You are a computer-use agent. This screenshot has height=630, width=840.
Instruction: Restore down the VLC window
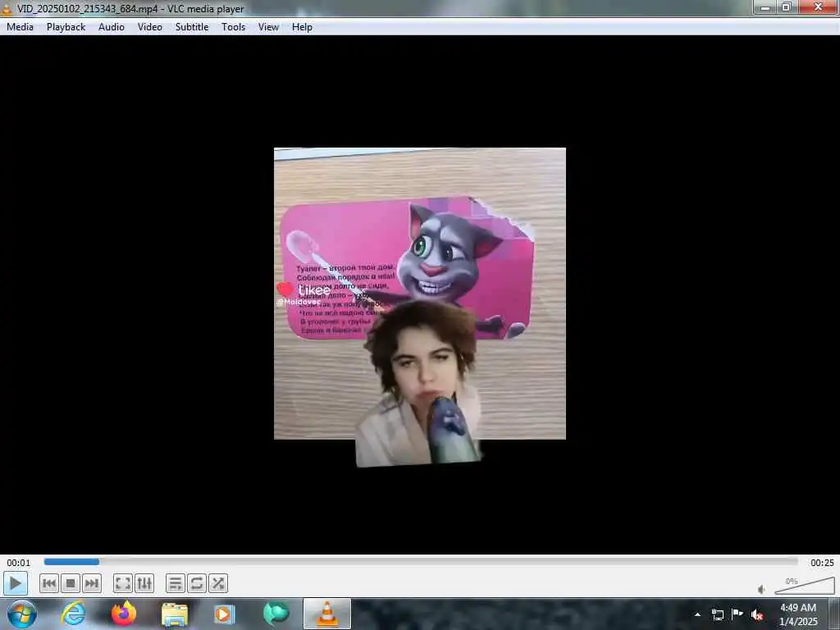(x=787, y=7)
